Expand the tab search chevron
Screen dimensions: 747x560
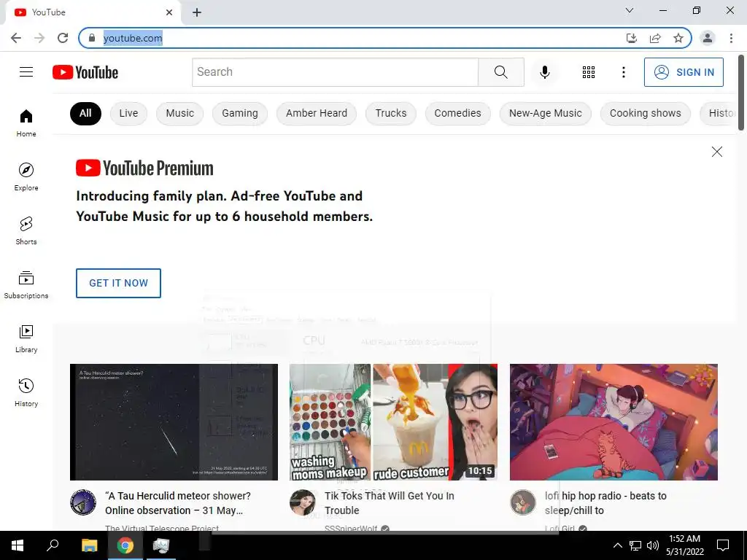pyautogui.click(x=630, y=10)
